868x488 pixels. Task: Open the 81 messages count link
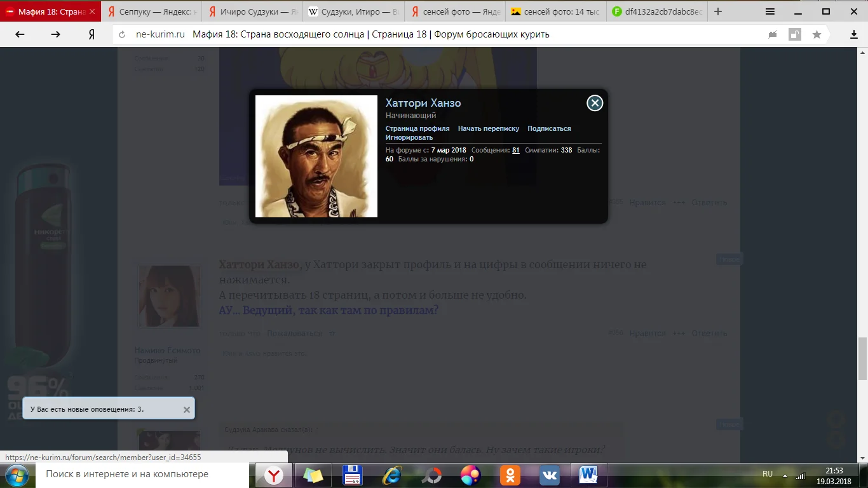tap(516, 150)
